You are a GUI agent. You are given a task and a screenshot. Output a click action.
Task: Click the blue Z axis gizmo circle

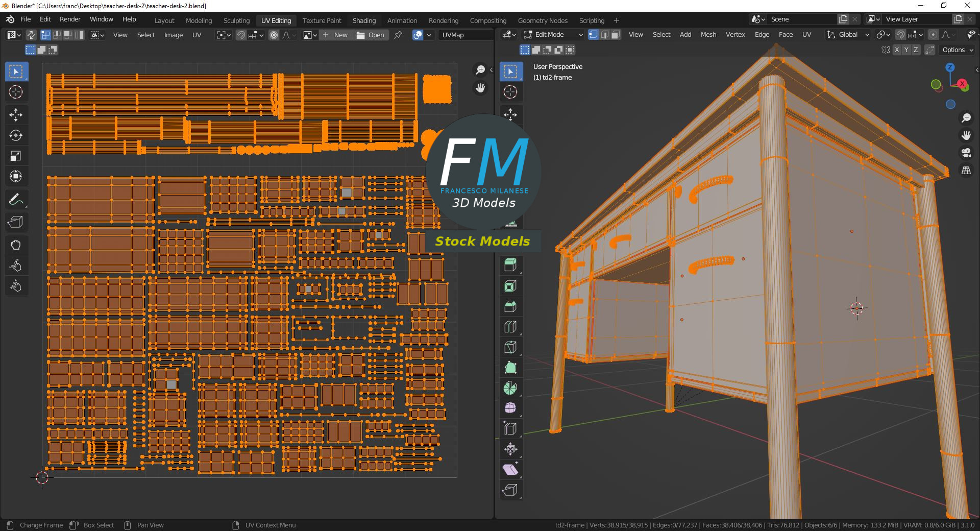[950, 67]
